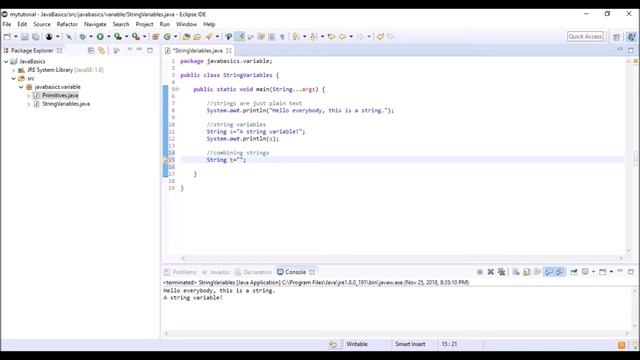640x360 pixels.
Task: Click the Pin Console icon
Action: (x=574, y=272)
